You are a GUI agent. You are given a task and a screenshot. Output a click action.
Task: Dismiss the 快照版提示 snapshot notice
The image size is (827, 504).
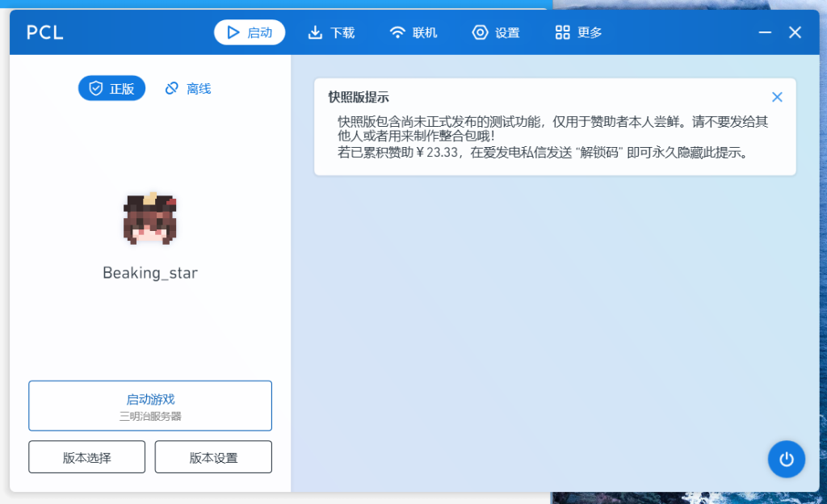pos(777,96)
